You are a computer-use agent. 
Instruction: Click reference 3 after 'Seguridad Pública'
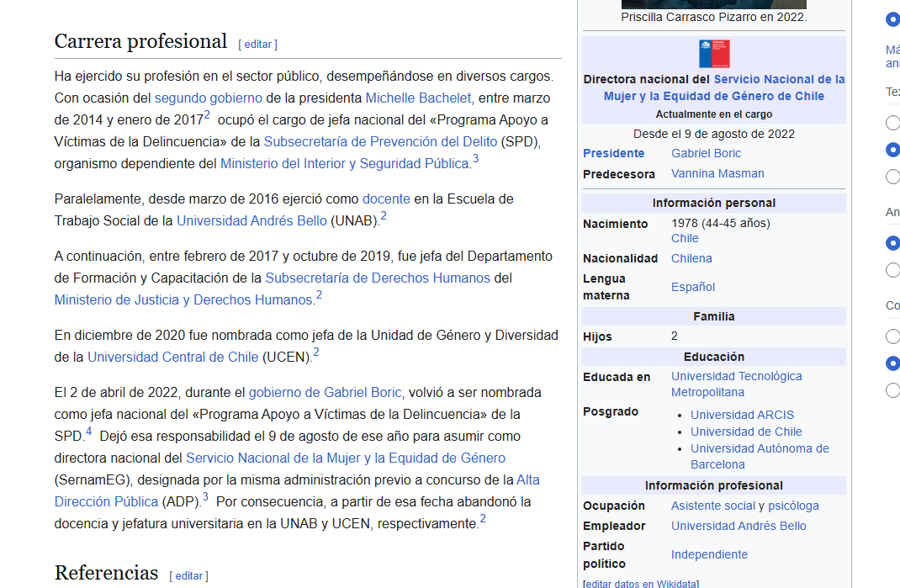[475, 158]
